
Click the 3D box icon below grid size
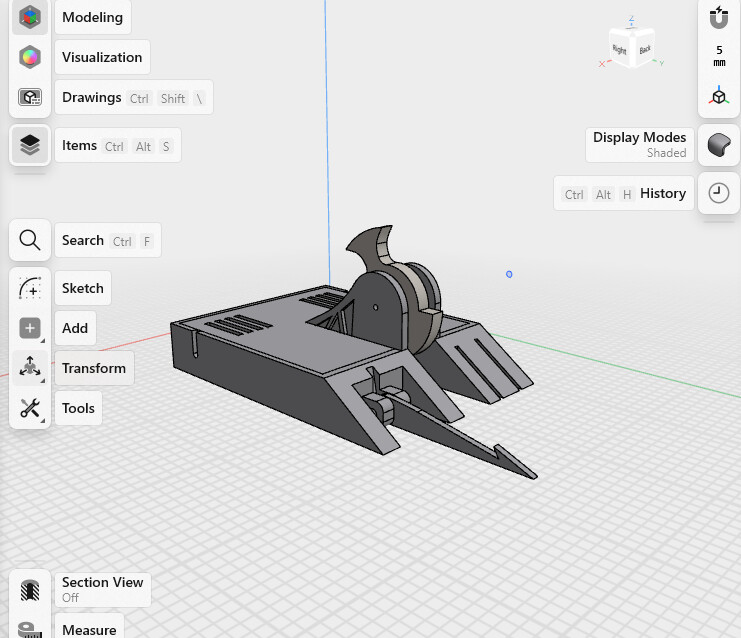tap(718, 96)
